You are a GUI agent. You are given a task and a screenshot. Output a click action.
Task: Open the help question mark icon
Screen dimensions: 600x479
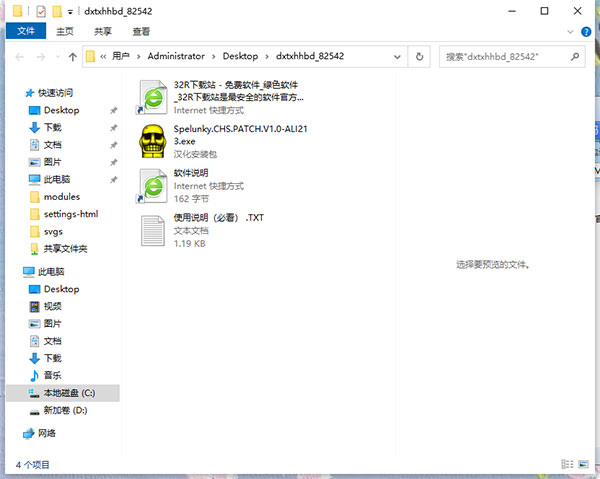tap(588, 32)
